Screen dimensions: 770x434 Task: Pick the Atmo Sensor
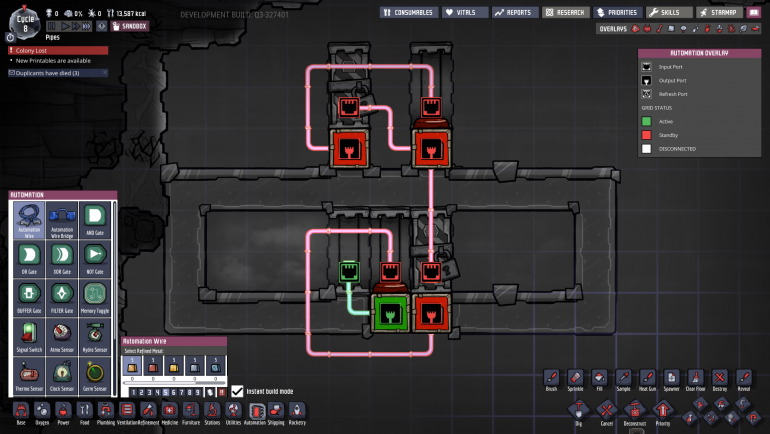[62, 337]
